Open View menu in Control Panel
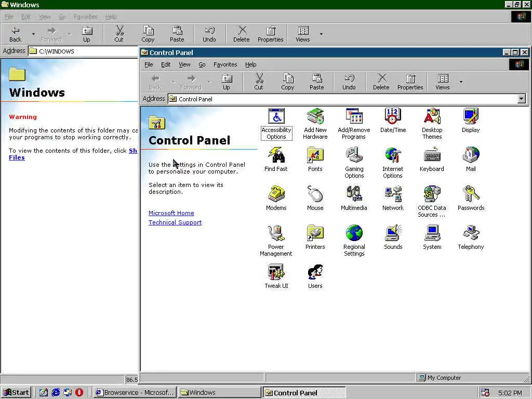532x399 pixels. (x=184, y=64)
